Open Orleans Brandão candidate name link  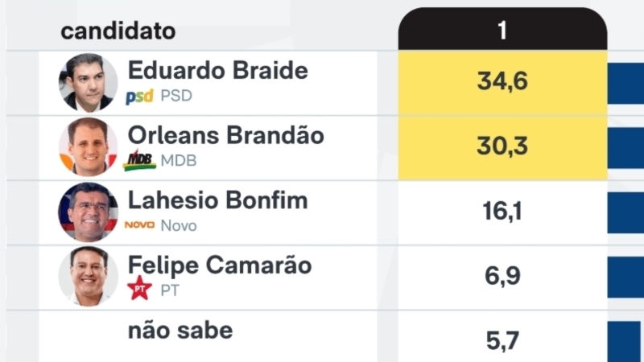pos(226,135)
